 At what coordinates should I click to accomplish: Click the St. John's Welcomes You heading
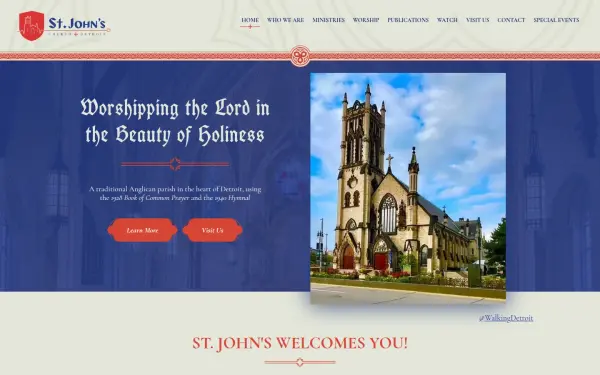tap(300, 343)
